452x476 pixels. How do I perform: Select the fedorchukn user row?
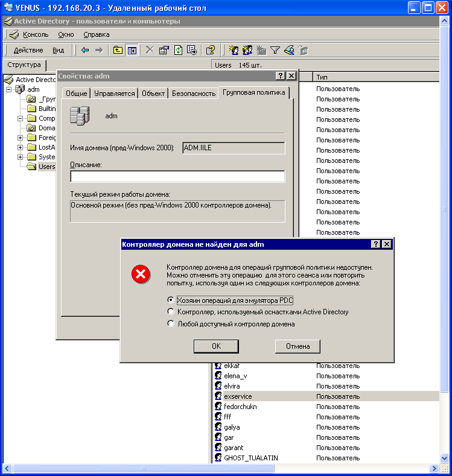[x=326, y=407]
